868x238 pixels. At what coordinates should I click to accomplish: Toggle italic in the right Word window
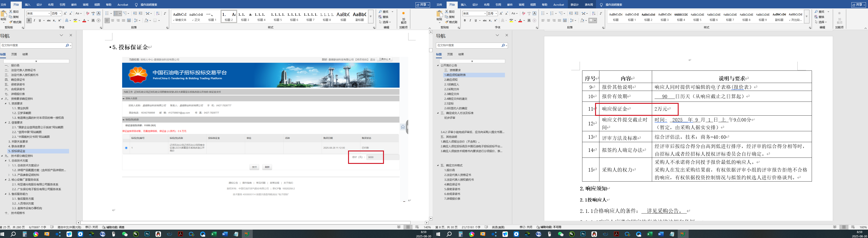coord(470,20)
